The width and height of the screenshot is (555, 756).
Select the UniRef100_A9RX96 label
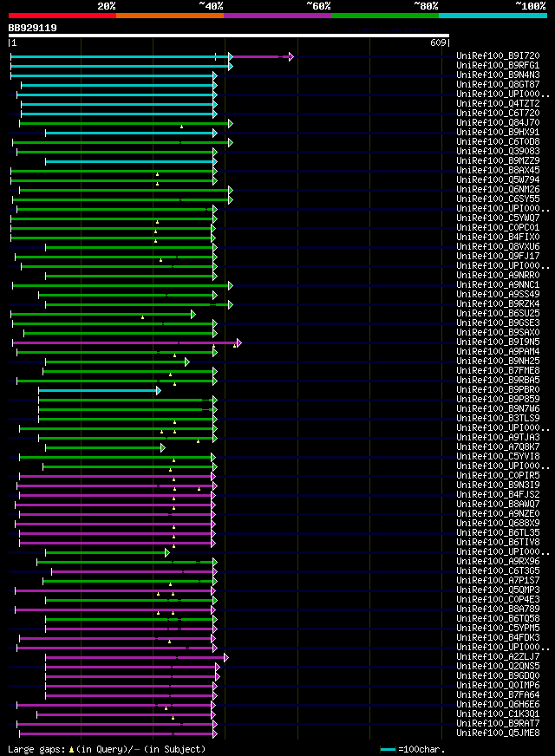tap(498, 562)
